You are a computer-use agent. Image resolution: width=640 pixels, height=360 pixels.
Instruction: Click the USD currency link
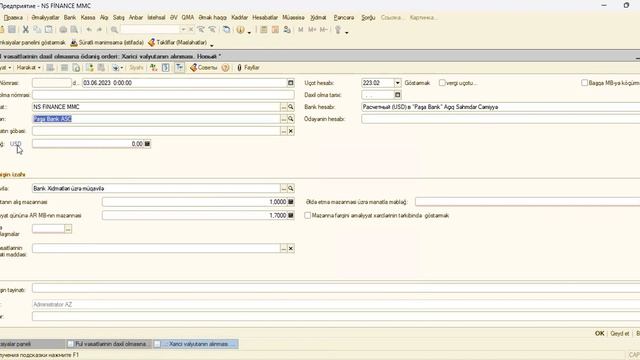16,144
